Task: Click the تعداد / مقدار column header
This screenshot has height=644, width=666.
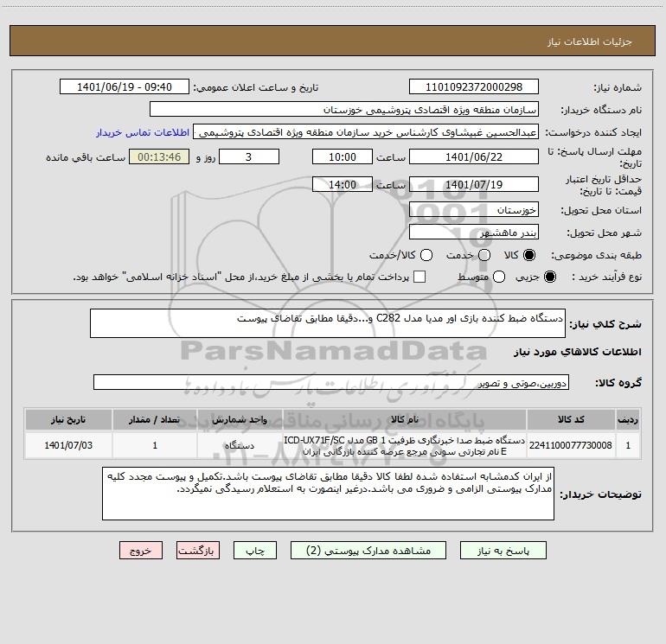Action: [x=155, y=419]
